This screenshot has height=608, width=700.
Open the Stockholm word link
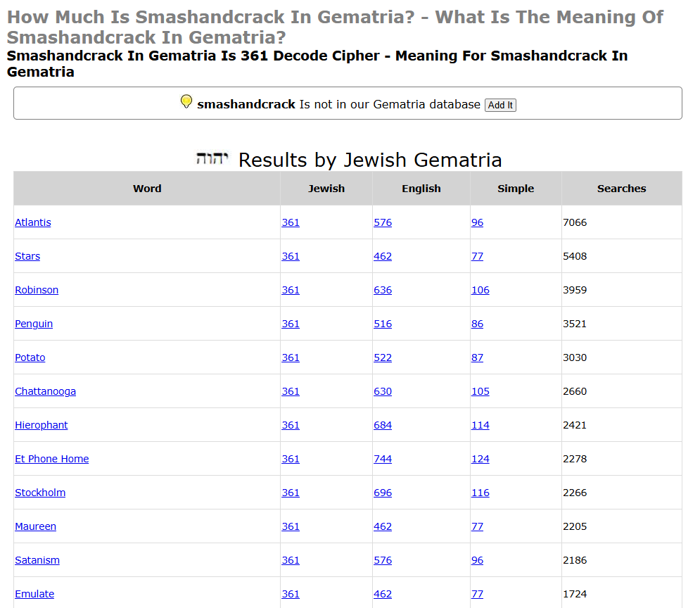(40, 493)
